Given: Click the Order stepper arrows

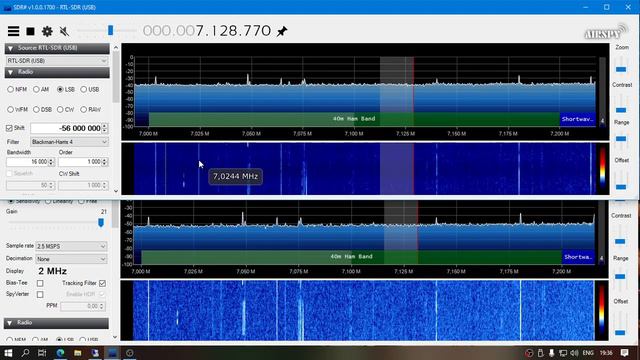Looking at the screenshot, I should tap(105, 162).
